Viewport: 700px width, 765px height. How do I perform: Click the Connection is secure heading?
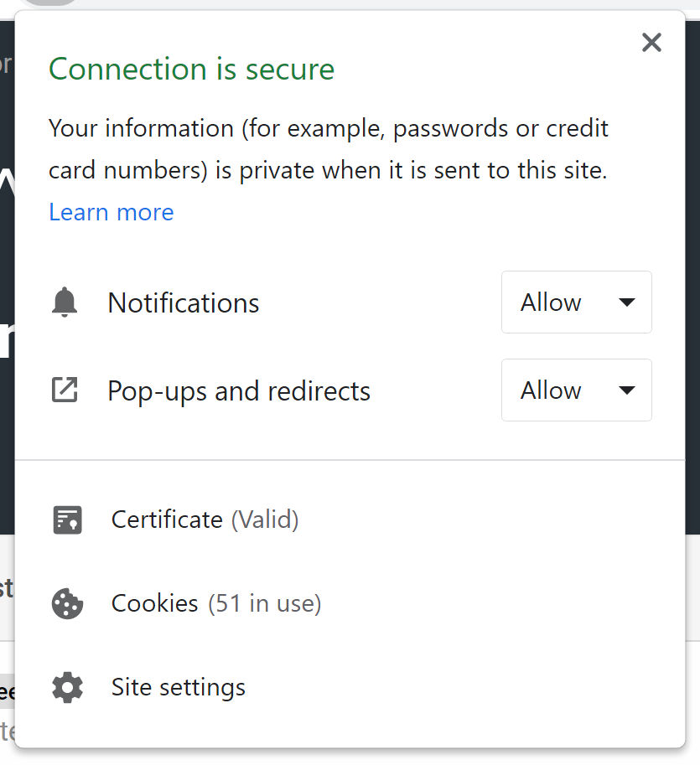[x=192, y=69]
